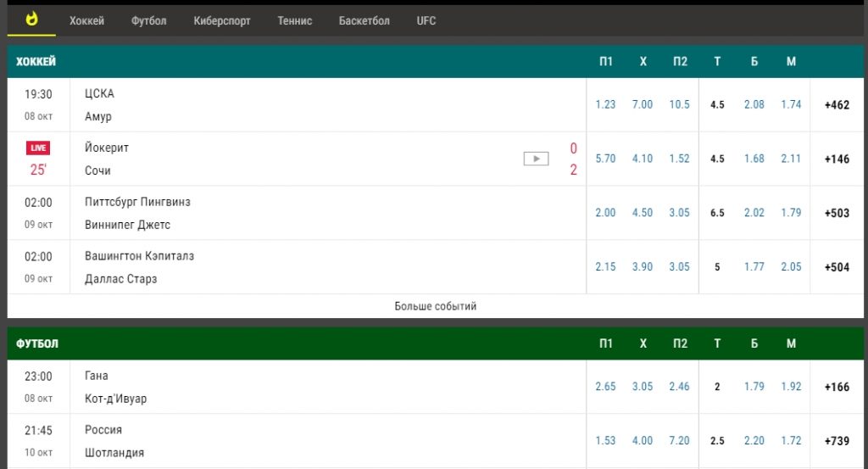Open the Шотландия team name
This screenshot has height=469, width=868.
tap(114, 453)
